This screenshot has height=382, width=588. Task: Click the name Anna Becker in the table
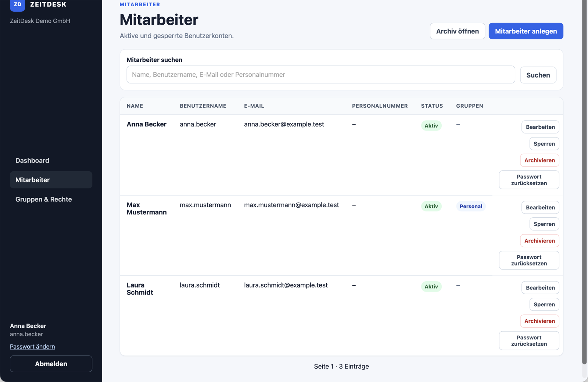(147, 124)
